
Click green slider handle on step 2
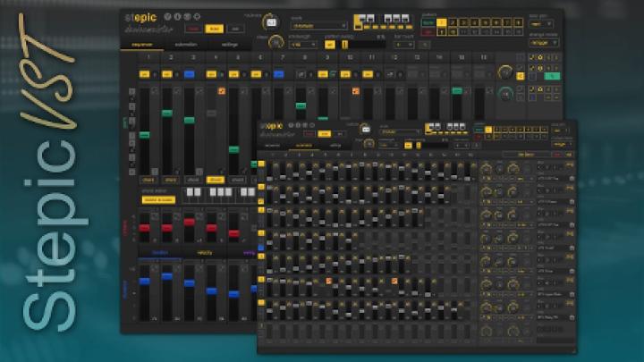coord(166,113)
